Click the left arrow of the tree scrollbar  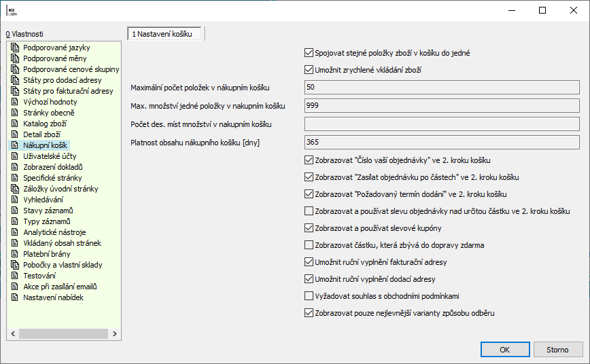13,333
